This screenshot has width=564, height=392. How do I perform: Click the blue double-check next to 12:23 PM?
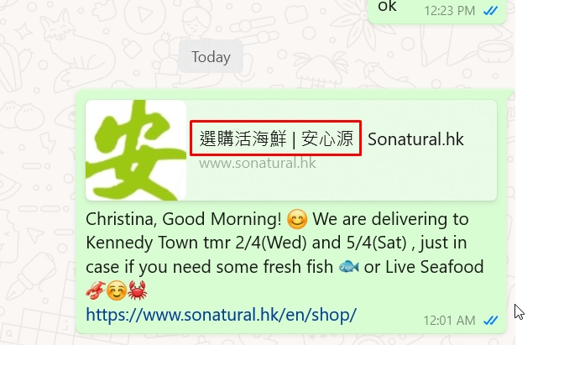click(x=491, y=11)
